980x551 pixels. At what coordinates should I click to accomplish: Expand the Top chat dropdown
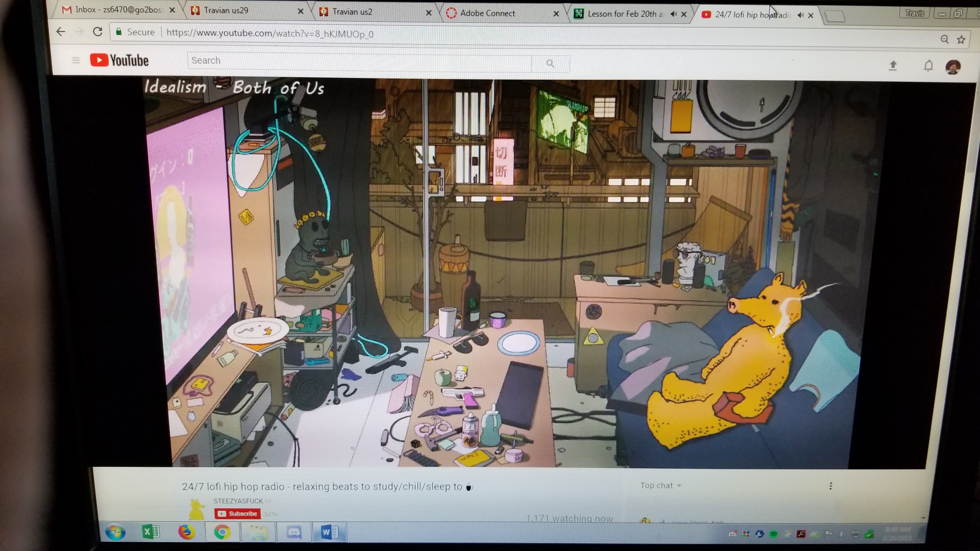(660, 486)
